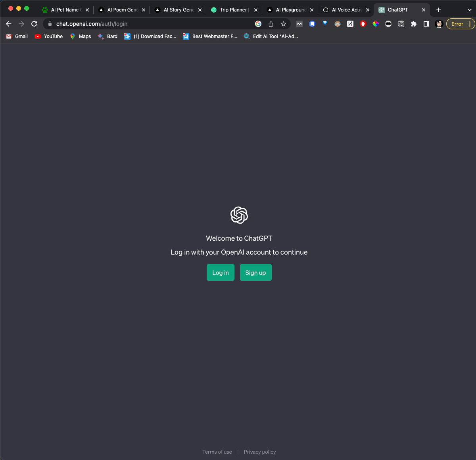Switch to the AI Poem Generator tab

(122, 10)
